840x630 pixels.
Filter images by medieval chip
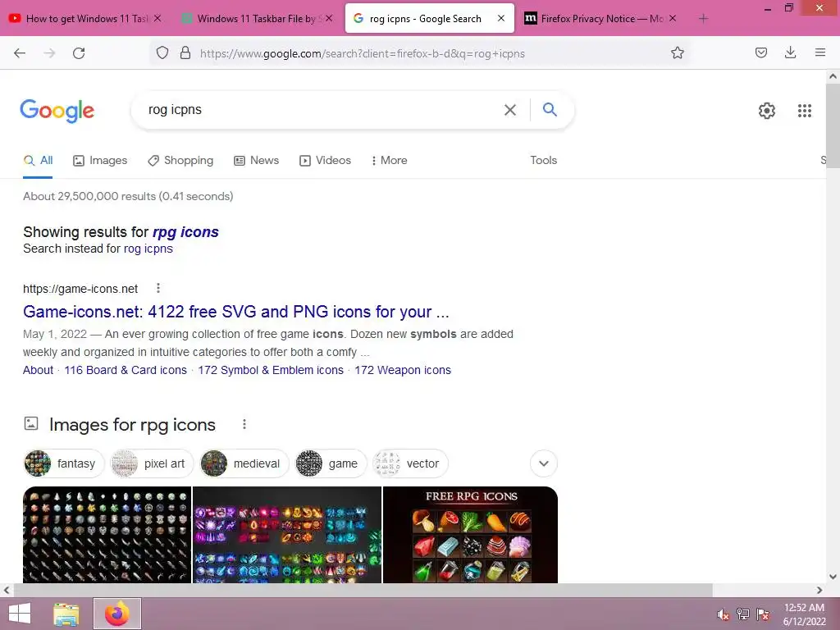click(244, 463)
